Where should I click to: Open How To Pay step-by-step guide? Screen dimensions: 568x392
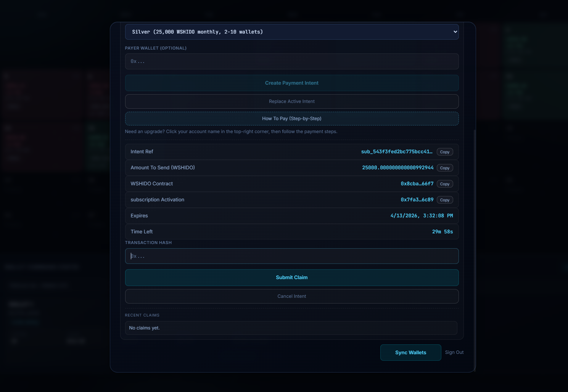coord(291,119)
